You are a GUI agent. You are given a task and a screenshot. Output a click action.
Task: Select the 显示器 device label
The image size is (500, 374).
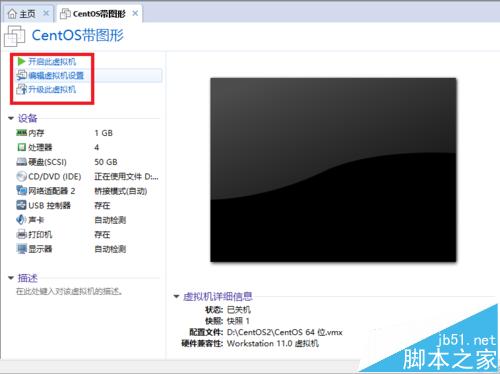tap(40, 249)
